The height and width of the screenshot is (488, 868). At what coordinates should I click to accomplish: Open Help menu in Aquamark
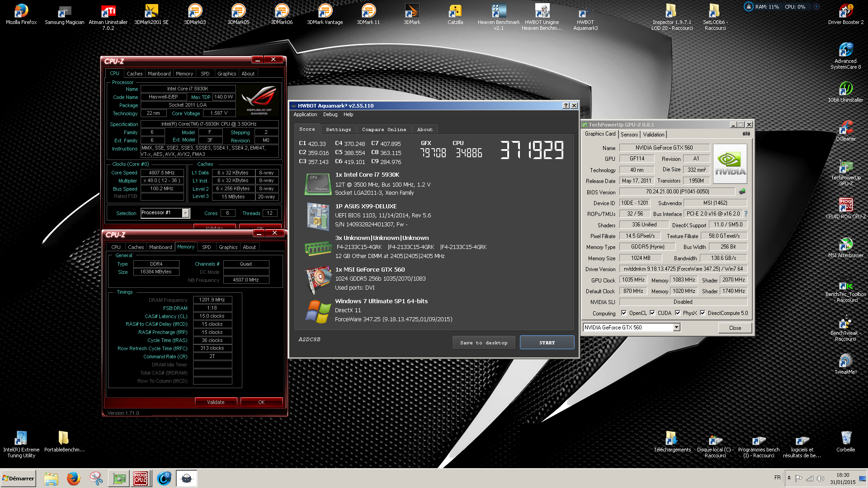pos(348,114)
